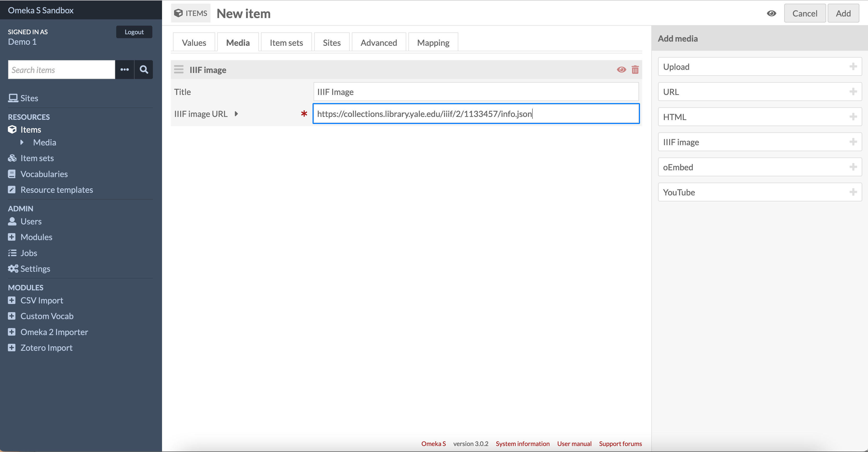Open Items in the sidebar
868x452 pixels.
pyautogui.click(x=25, y=130)
